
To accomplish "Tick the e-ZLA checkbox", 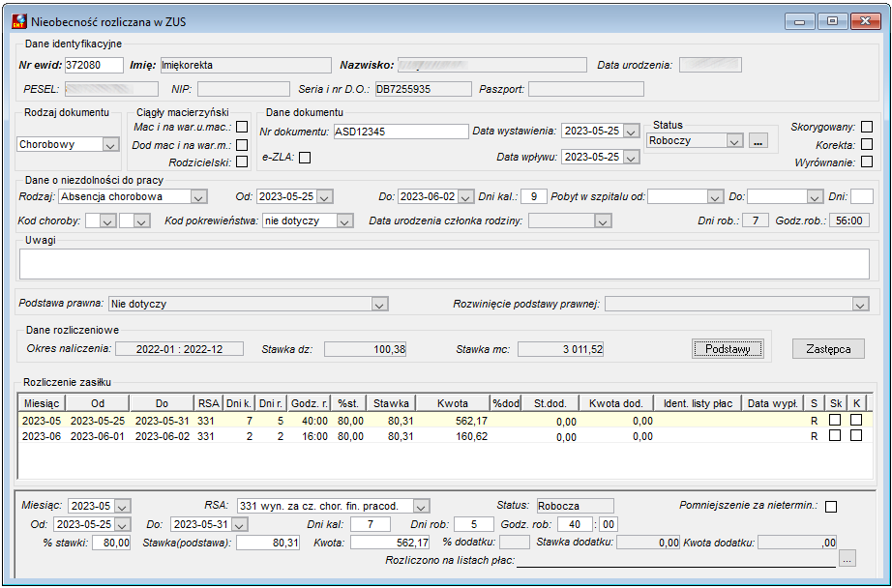I will tap(305, 158).
